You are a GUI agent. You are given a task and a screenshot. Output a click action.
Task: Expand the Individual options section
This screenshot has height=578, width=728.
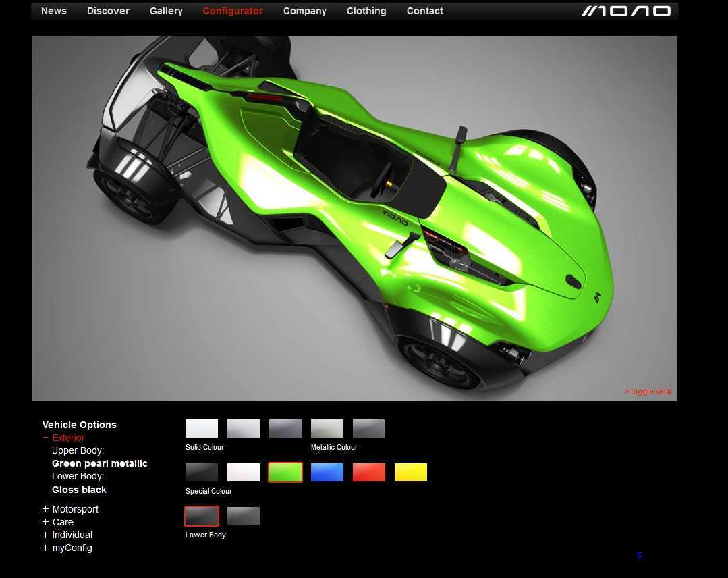click(67, 535)
